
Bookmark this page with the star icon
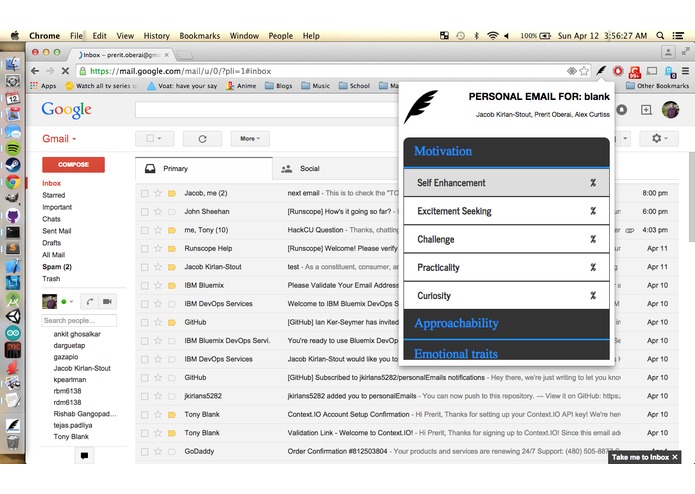[x=584, y=71]
